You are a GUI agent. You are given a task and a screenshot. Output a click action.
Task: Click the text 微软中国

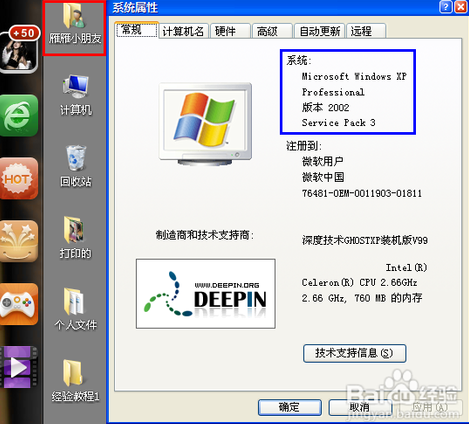tap(323, 177)
